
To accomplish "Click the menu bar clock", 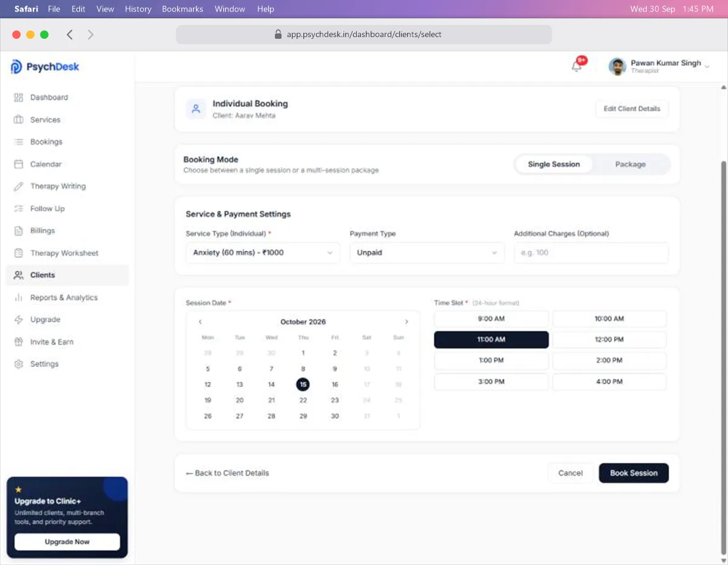I will 672,9.
